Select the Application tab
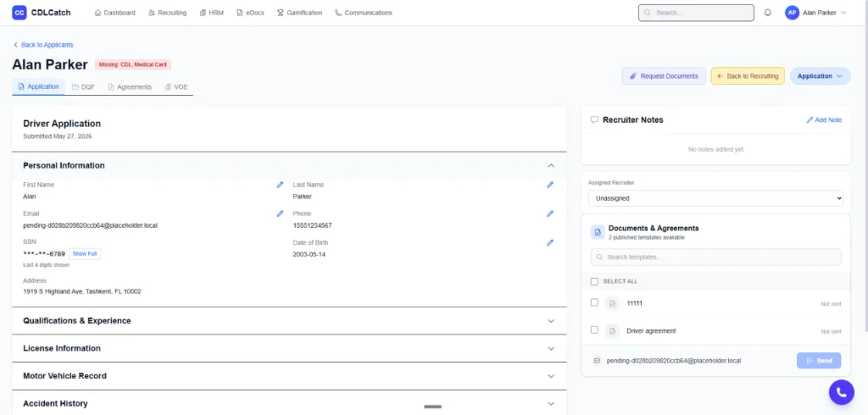 [x=39, y=87]
